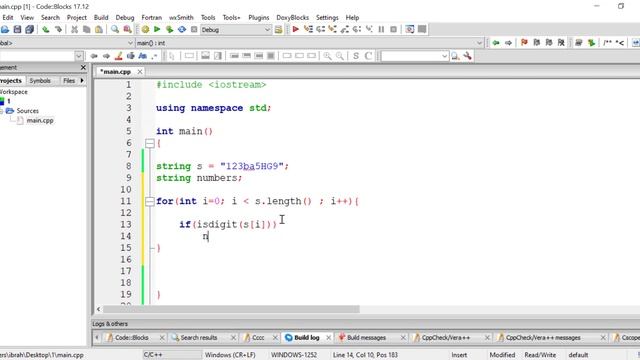The height and width of the screenshot is (360, 640).
Task: Click the Undo arrow icon
Action: click(x=46, y=29)
